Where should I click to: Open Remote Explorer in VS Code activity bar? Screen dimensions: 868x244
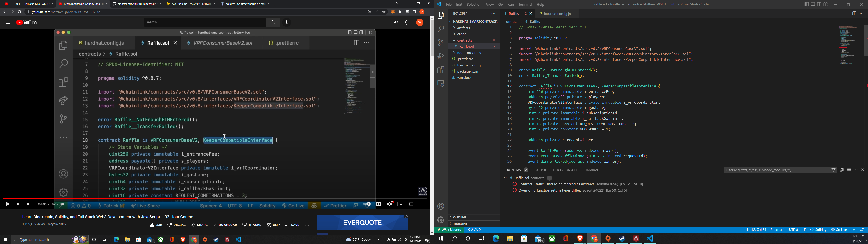point(441,83)
